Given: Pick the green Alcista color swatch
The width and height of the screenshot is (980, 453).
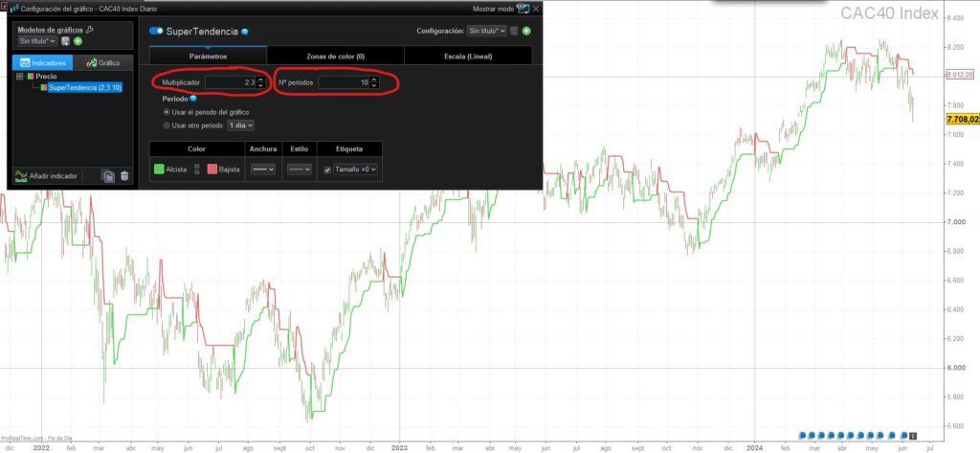Looking at the screenshot, I should [x=159, y=169].
